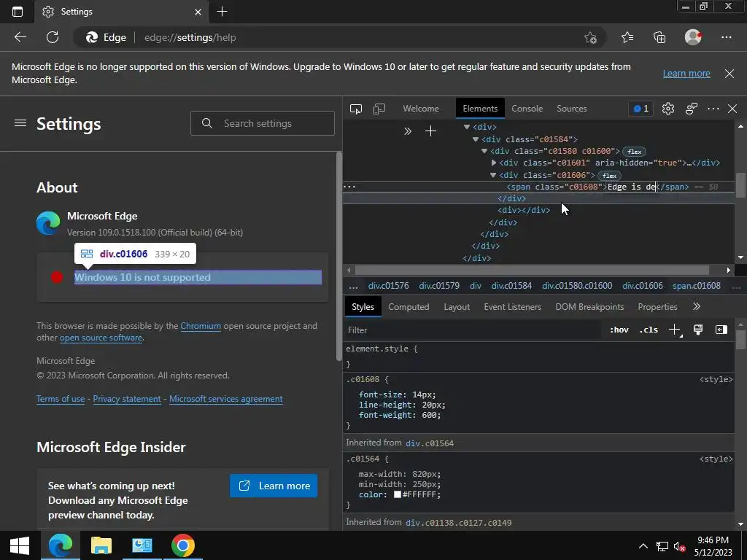Open File Explorer from taskbar

[101, 545]
